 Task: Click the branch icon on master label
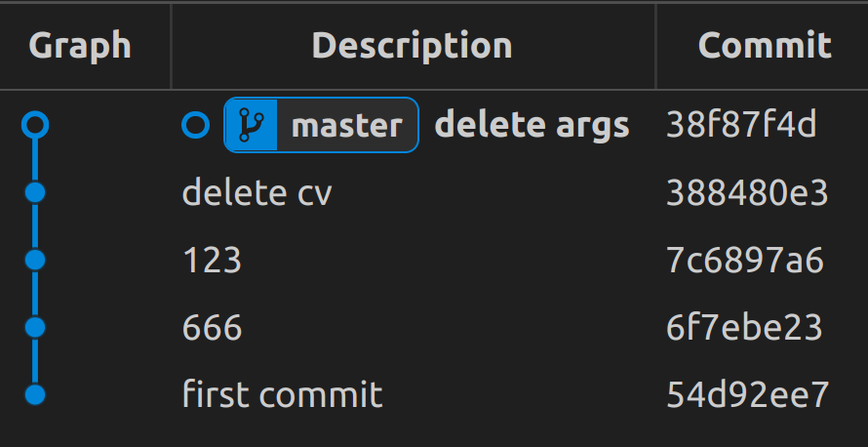tap(251, 125)
